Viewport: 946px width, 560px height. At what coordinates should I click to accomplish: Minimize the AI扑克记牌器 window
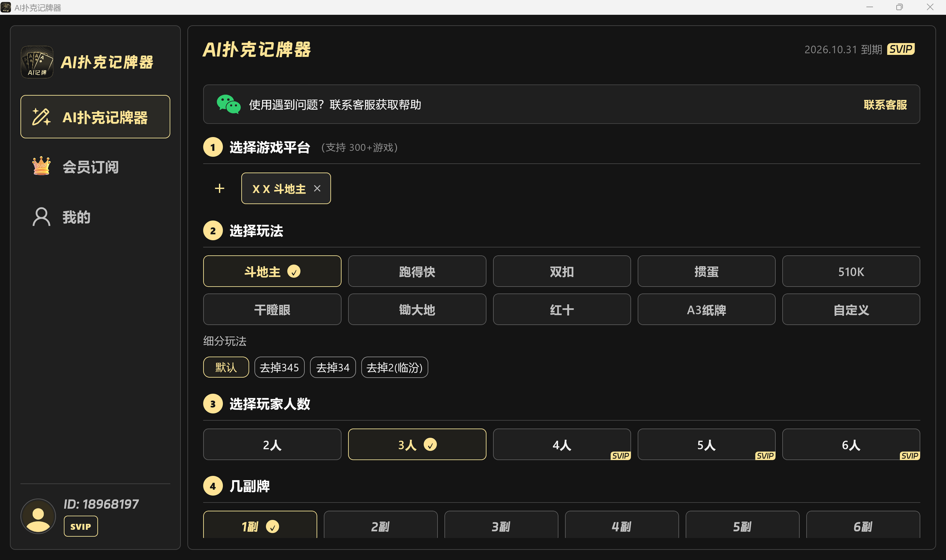click(869, 7)
